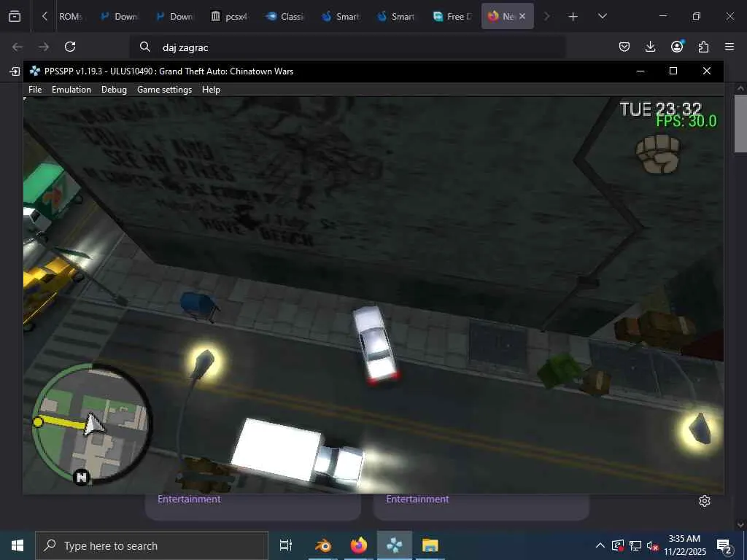This screenshot has height=560, width=747.
Task: Close the active New Tab tab
Action: click(522, 16)
